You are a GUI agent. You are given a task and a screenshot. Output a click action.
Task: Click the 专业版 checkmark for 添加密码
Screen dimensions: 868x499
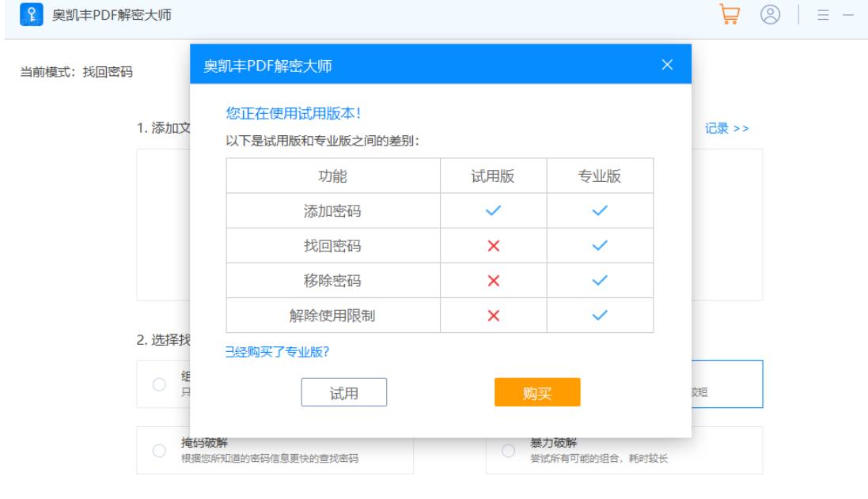[600, 210]
